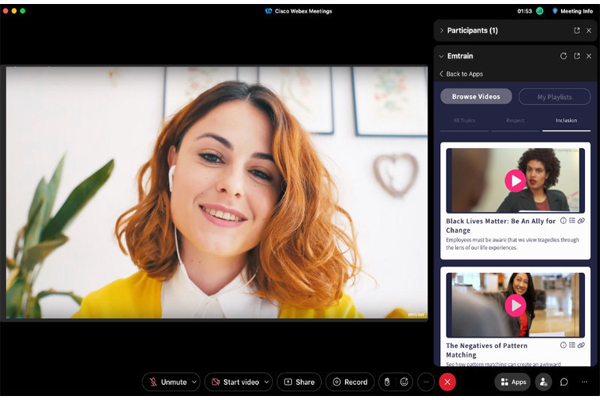Switch to the All Topics tab
Screen dimensions: 600x400
pos(464,121)
